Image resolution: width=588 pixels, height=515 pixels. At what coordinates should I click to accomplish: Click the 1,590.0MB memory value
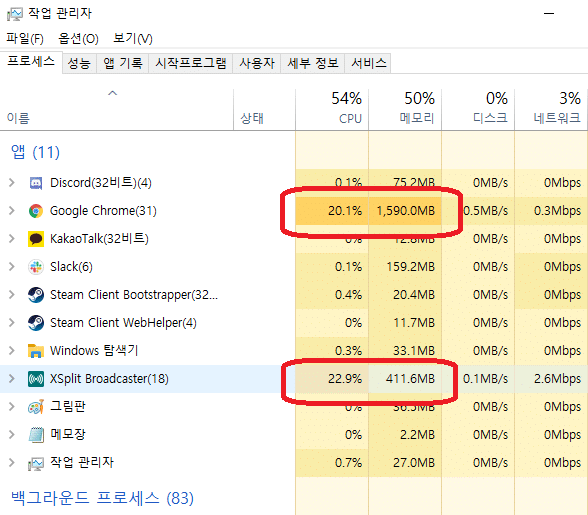tap(406, 211)
